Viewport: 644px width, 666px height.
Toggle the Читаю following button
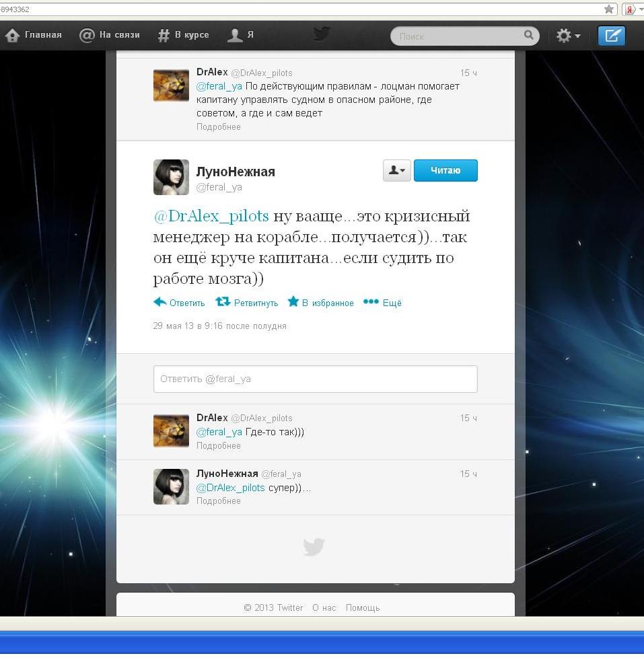pyautogui.click(x=445, y=171)
